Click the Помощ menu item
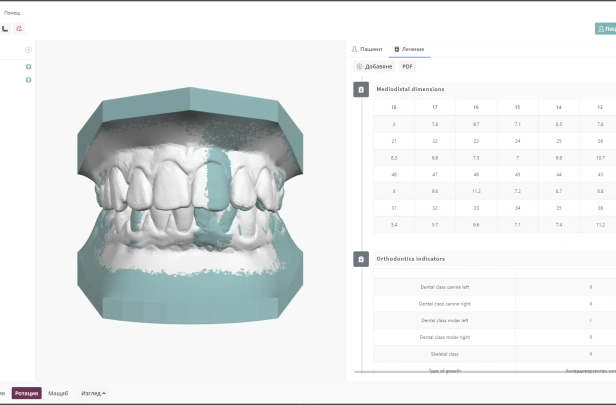 [x=12, y=13]
